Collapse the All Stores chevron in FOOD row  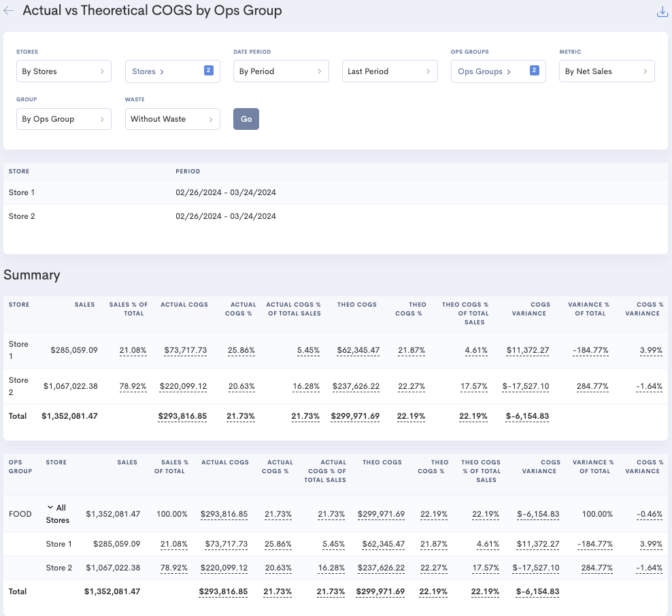pyautogui.click(x=50, y=507)
